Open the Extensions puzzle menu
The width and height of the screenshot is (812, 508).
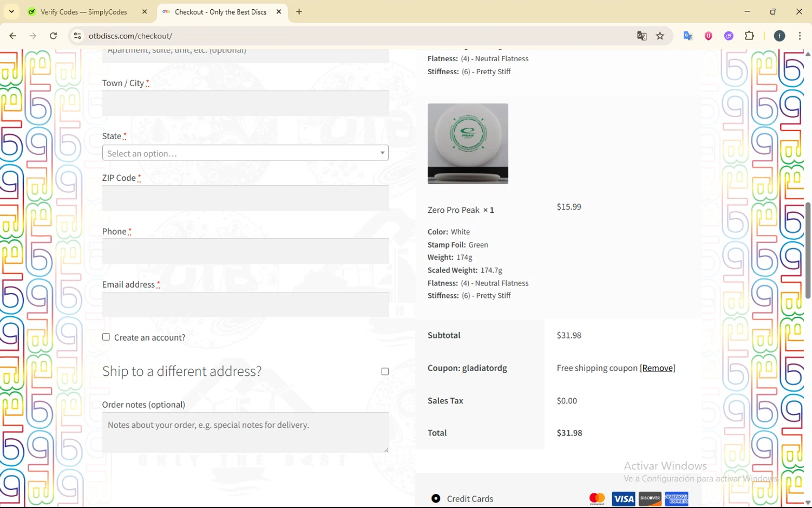[x=749, y=36]
